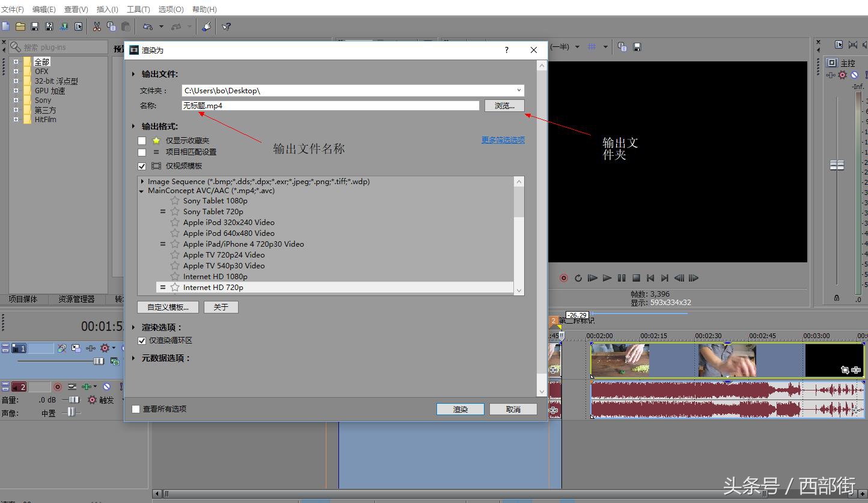Click the 渲染 button to start rendering

tap(460, 409)
